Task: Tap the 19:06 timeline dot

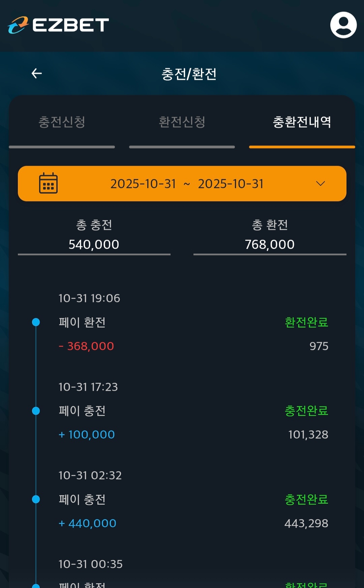Action: pyautogui.click(x=36, y=322)
